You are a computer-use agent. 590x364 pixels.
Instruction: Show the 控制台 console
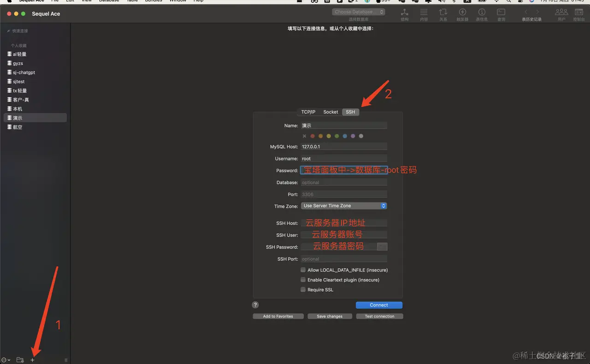(578, 14)
